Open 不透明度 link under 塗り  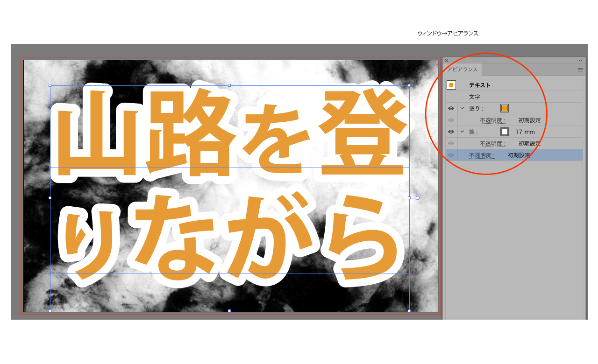[x=492, y=120]
